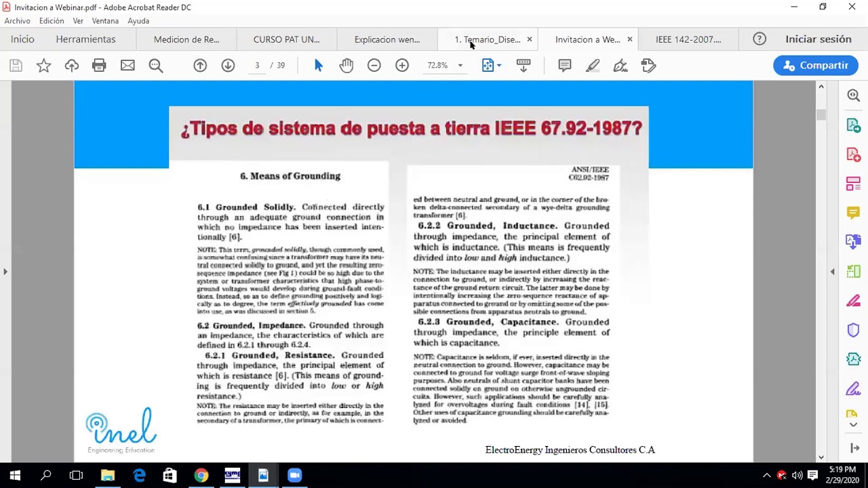Open taskbar volume speaker icon
Screen dimensions: 868x488
pos(797,475)
